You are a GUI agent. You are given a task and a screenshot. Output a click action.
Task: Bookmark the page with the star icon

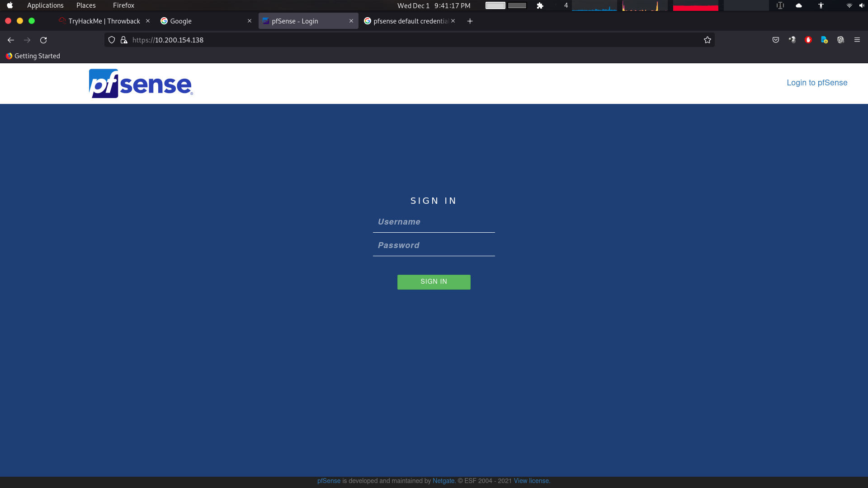pos(707,40)
